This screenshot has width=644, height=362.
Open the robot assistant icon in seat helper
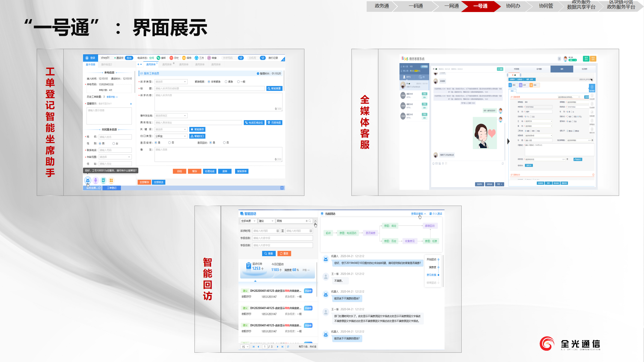coord(88,180)
